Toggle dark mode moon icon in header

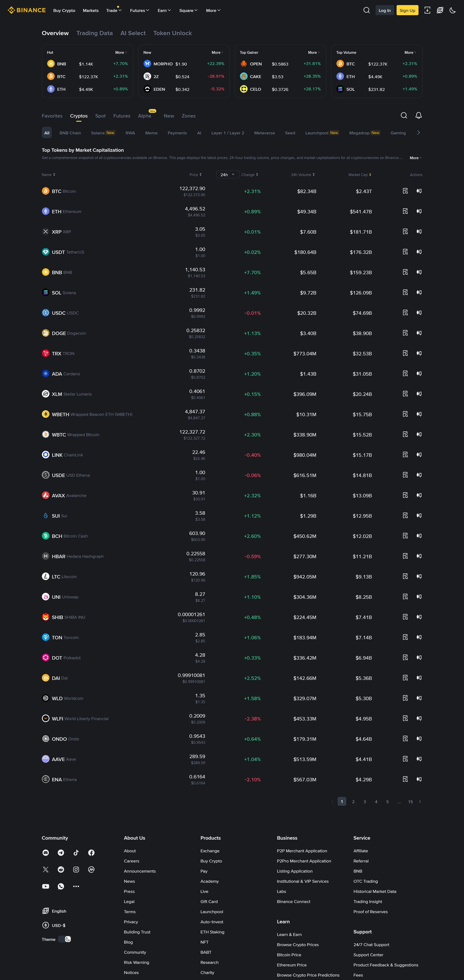(x=452, y=10)
